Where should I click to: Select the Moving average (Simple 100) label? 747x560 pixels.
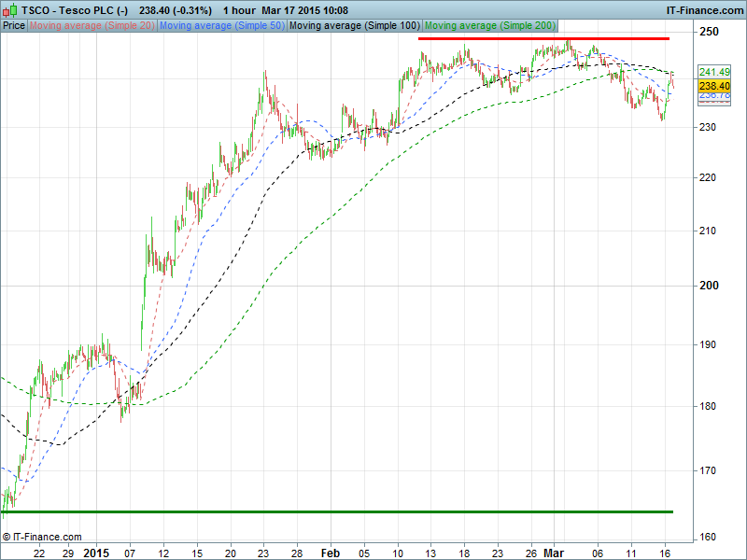tap(355, 25)
